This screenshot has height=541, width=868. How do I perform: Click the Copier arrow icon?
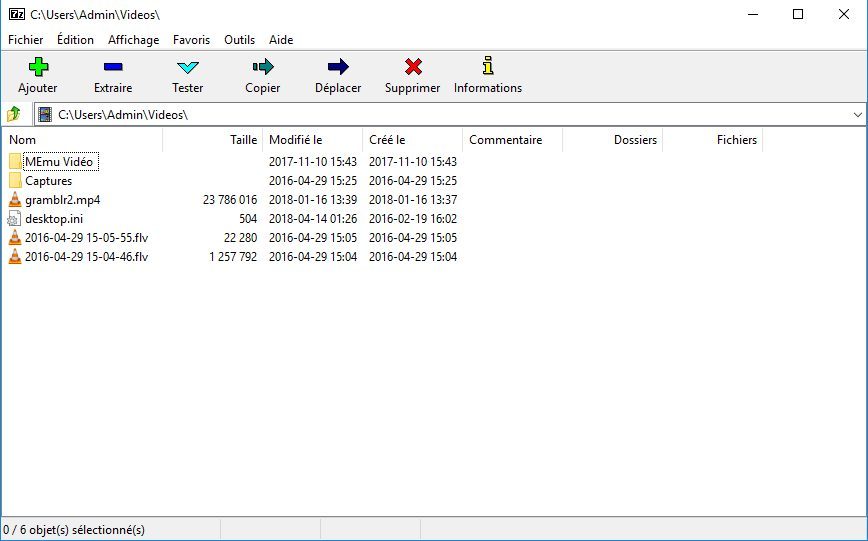click(x=263, y=67)
